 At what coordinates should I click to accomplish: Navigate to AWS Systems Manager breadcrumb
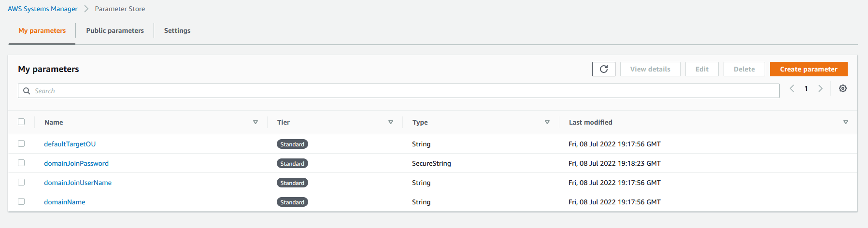point(43,9)
